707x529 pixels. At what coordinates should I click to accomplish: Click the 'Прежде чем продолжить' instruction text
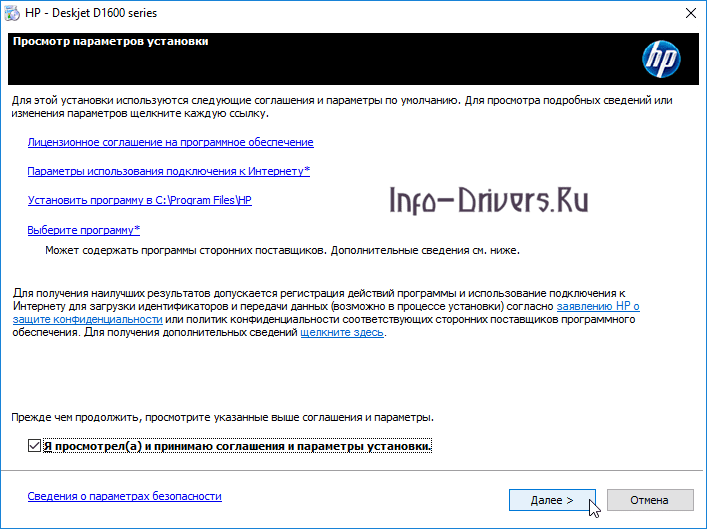coord(222,418)
